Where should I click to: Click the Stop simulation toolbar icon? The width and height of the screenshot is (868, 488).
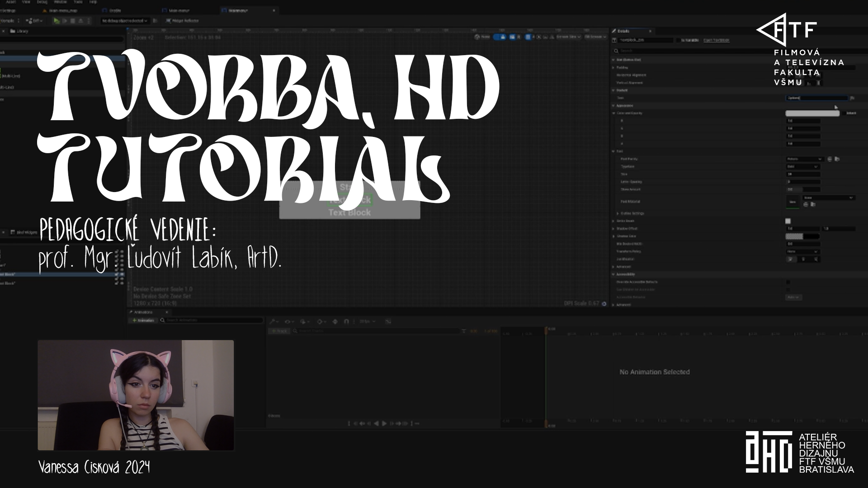point(73,21)
